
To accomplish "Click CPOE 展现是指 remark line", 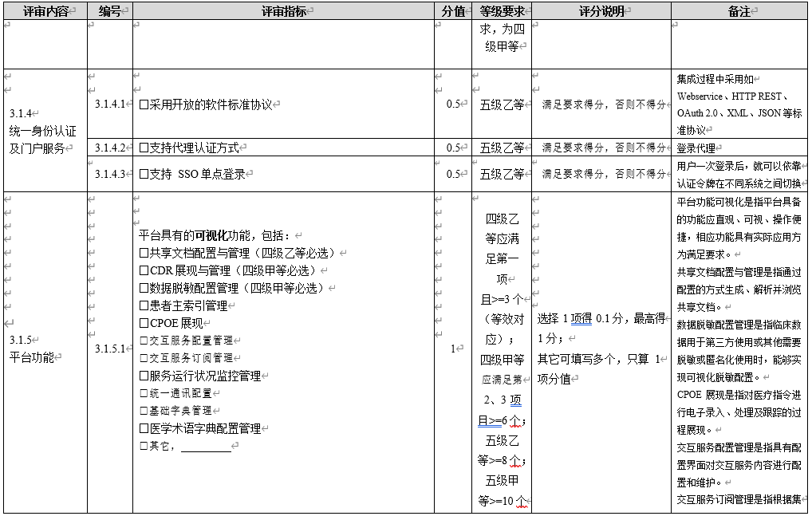I will tap(739, 395).
